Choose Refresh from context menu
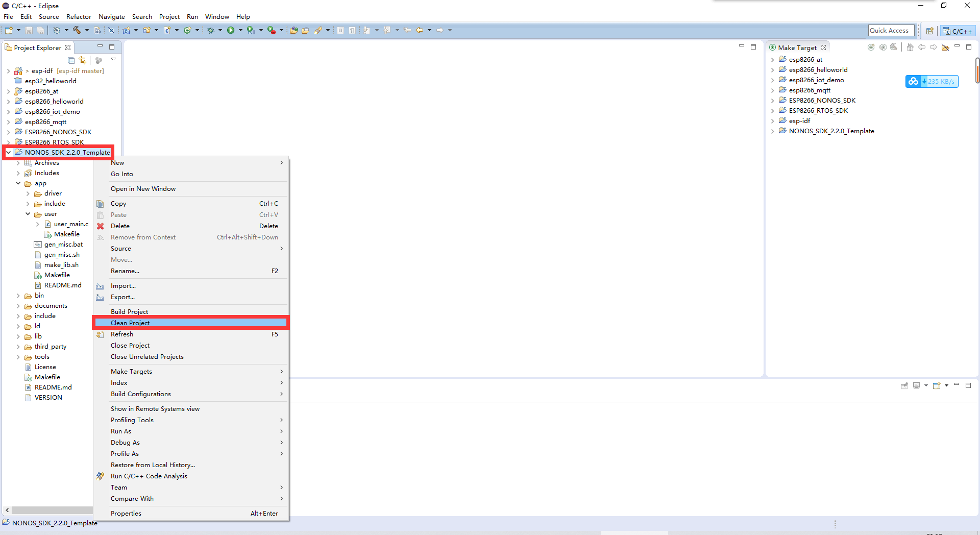Image resolution: width=980 pixels, height=535 pixels. [x=191, y=334]
